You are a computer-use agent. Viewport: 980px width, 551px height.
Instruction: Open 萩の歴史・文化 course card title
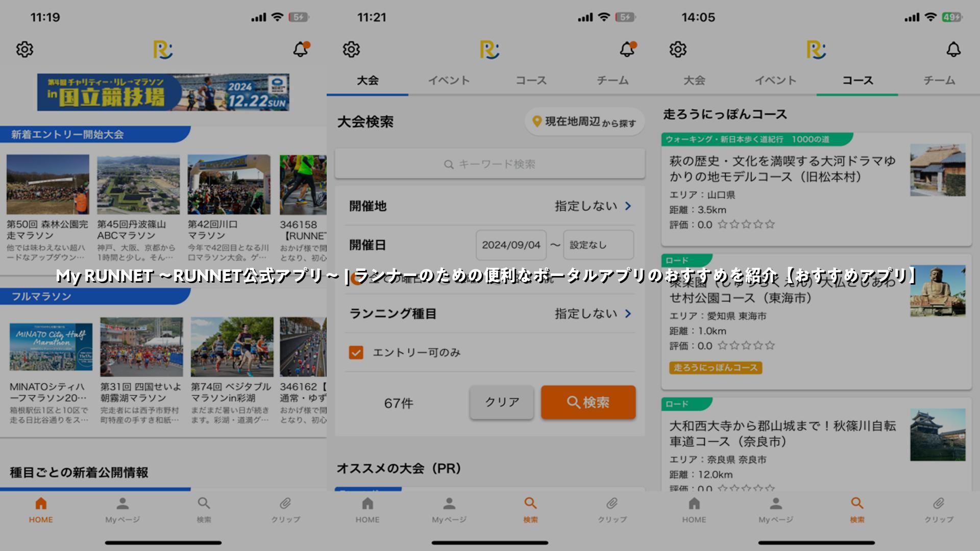783,169
